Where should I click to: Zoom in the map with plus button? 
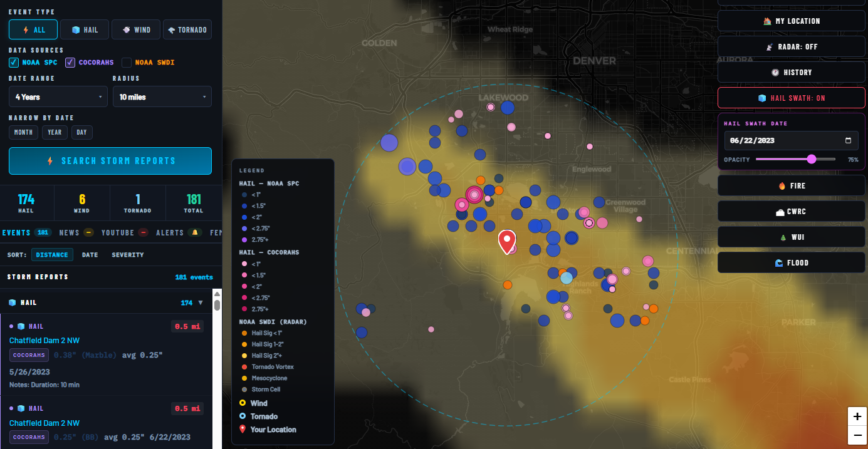coord(857,416)
